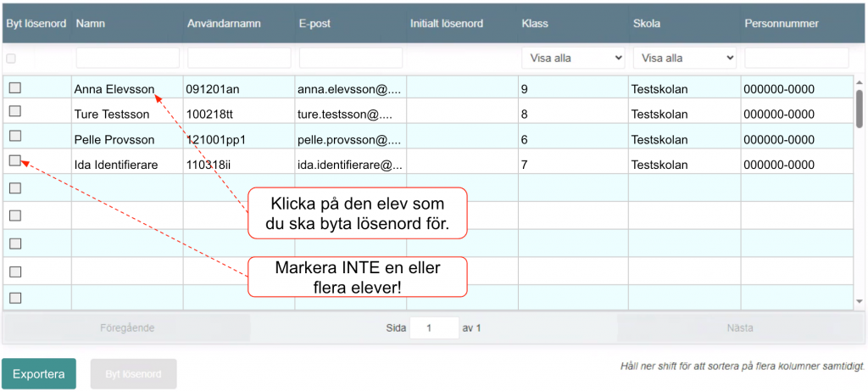
Task: Click Klass value 7 for Ida
Action: click(x=524, y=165)
